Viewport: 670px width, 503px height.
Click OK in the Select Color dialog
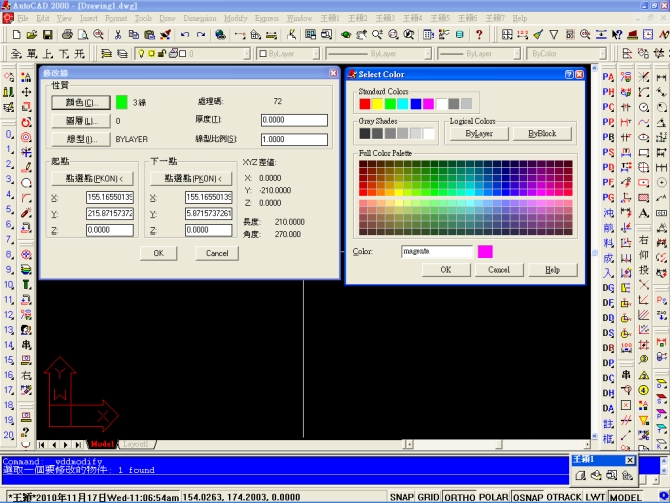coord(446,270)
